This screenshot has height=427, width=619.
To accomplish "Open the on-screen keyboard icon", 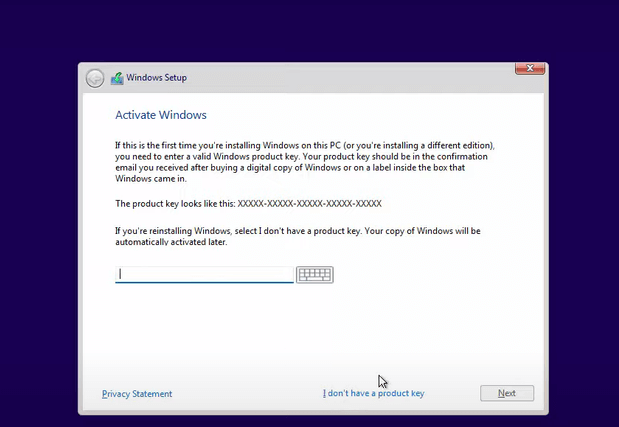I will [315, 275].
